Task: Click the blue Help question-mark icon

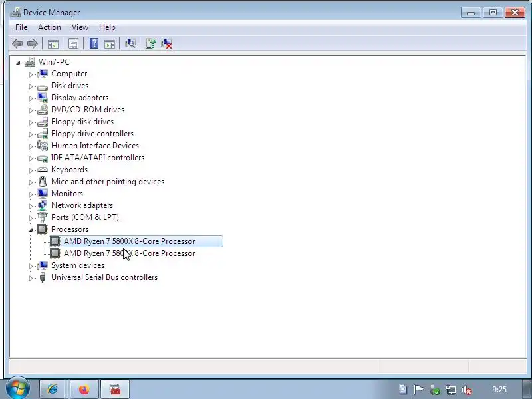Action: (x=94, y=43)
